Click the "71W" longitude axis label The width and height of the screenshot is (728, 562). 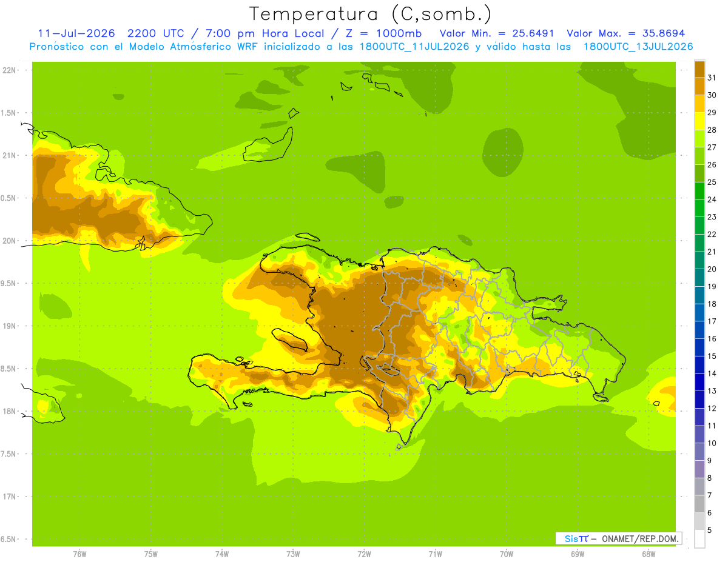pyautogui.click(x=435, y=554)
